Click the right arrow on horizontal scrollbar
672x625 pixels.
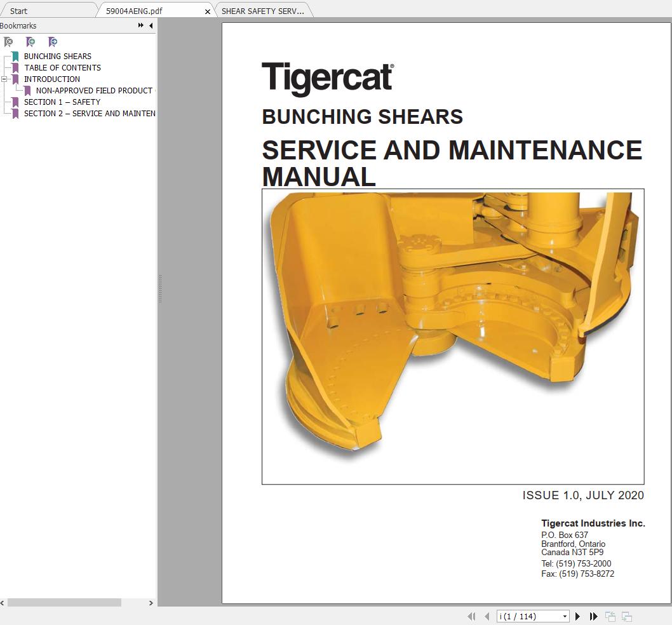[x=151, y=603]
